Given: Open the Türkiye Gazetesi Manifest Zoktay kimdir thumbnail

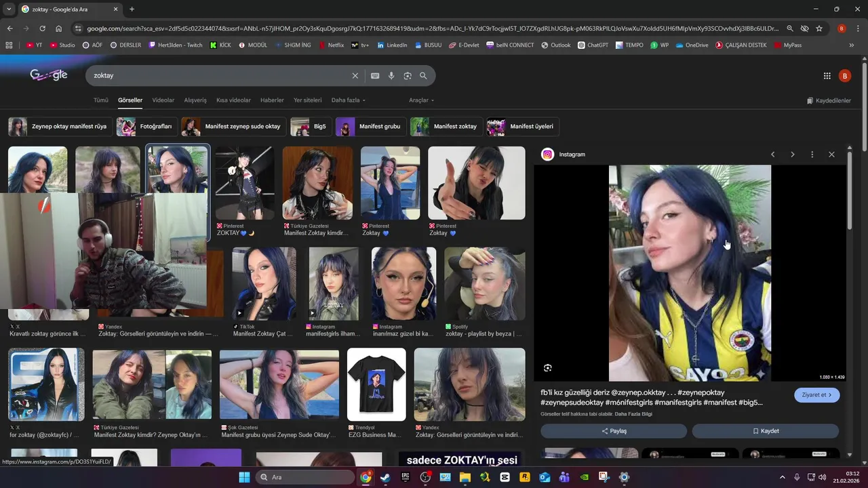Looking at the screenshot, I should click(317, 183).
